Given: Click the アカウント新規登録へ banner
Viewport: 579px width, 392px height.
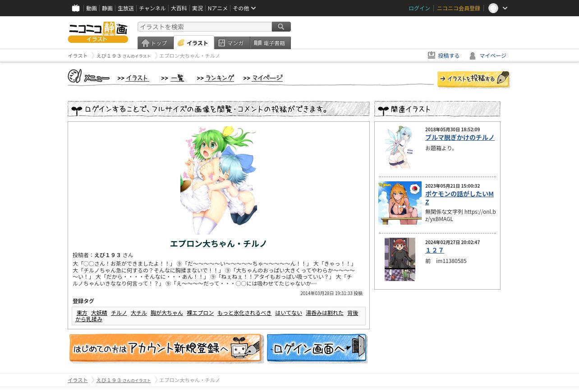Looking at the screenshot, I should click(166, 348).
